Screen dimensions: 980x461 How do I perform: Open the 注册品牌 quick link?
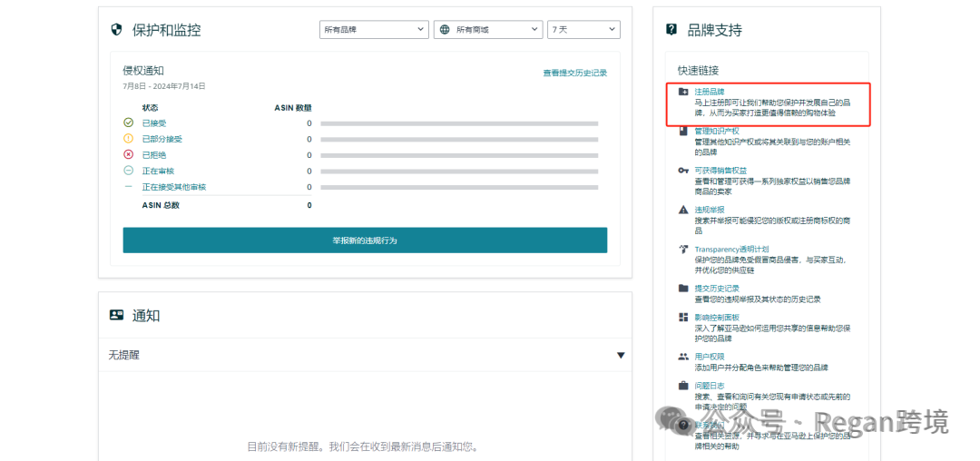(710, 92)
